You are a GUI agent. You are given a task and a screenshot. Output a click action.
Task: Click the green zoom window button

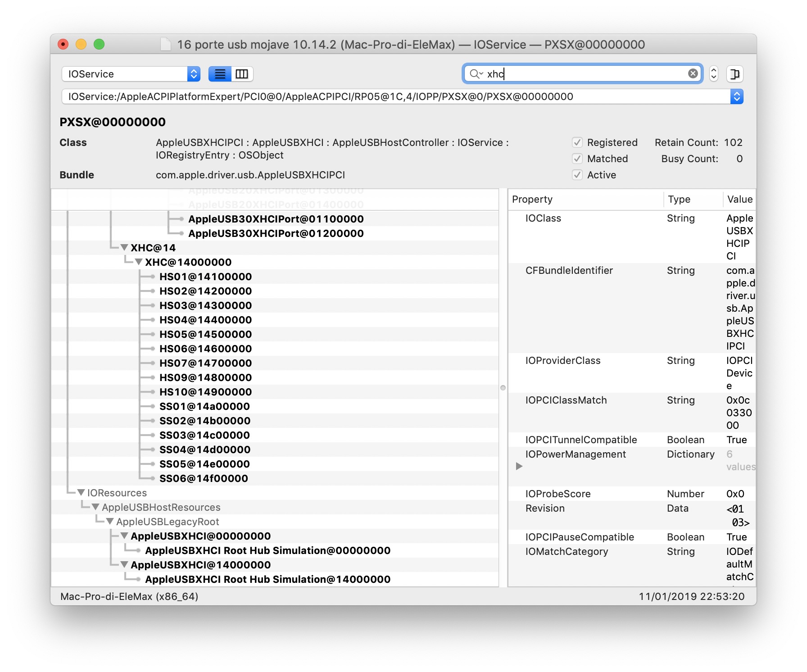point(99,44)
